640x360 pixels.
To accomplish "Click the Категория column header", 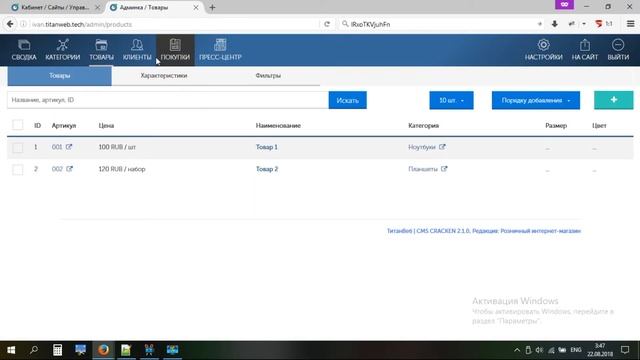I will pos(424,125).
